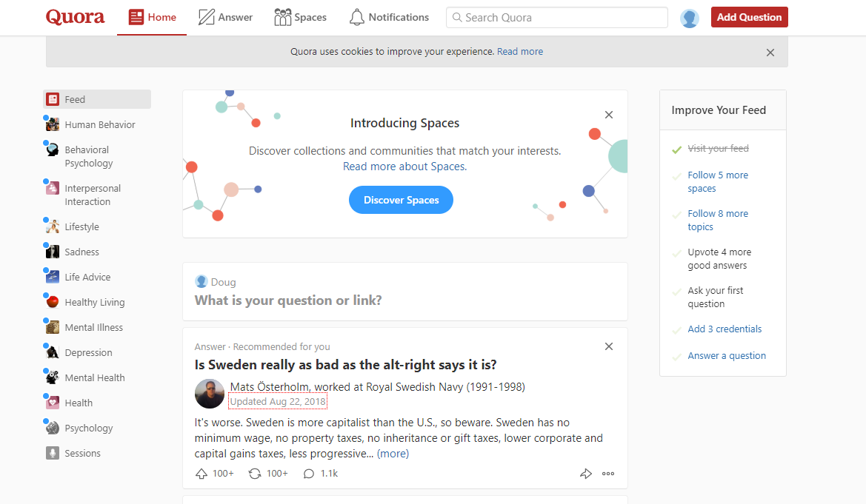Select Feed in the sidebar
This screenshot has height=504, width=866.
click(97, 99)
